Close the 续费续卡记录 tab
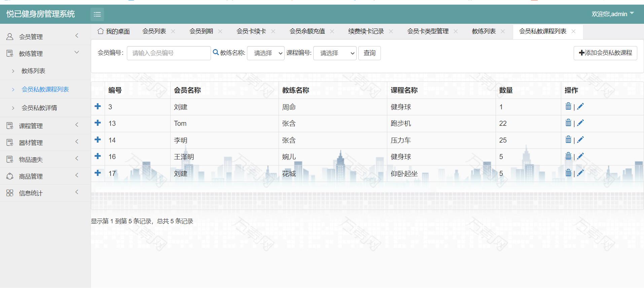Viewport: 644px width, 299px height. click(x=391, y=31)
